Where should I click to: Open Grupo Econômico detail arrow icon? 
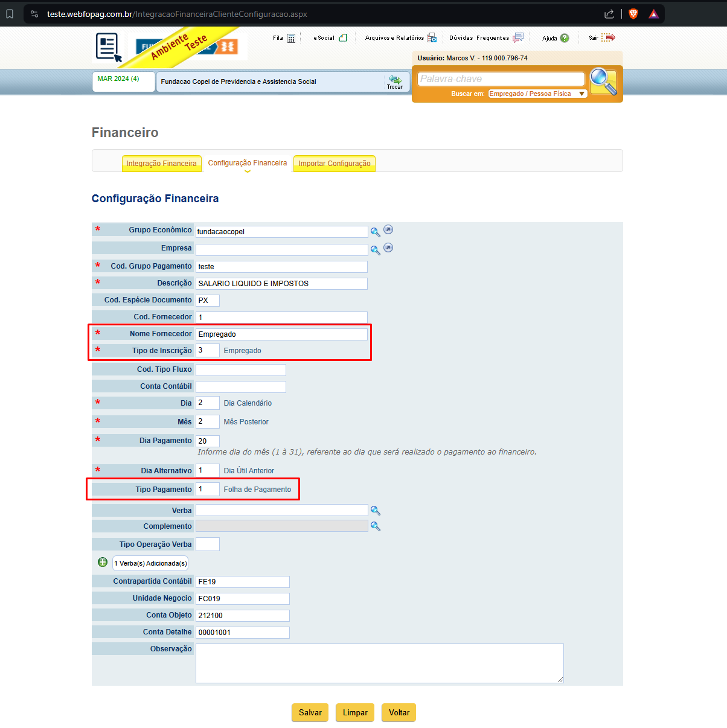pos(388,230)
